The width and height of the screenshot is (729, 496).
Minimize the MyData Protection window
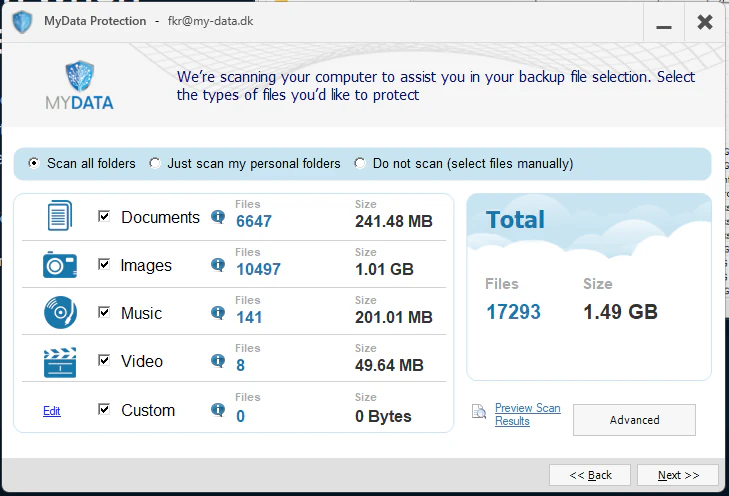[663, 22]
